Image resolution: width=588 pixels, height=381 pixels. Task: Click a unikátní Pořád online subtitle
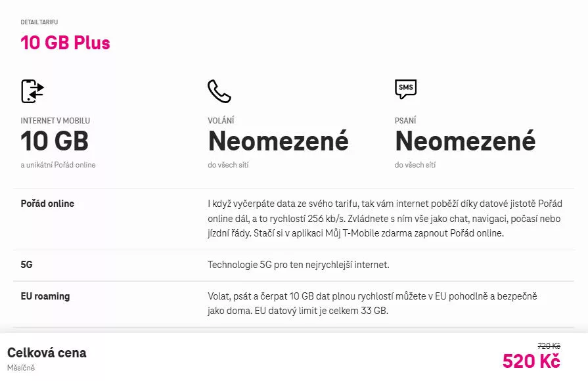[58, 165]
